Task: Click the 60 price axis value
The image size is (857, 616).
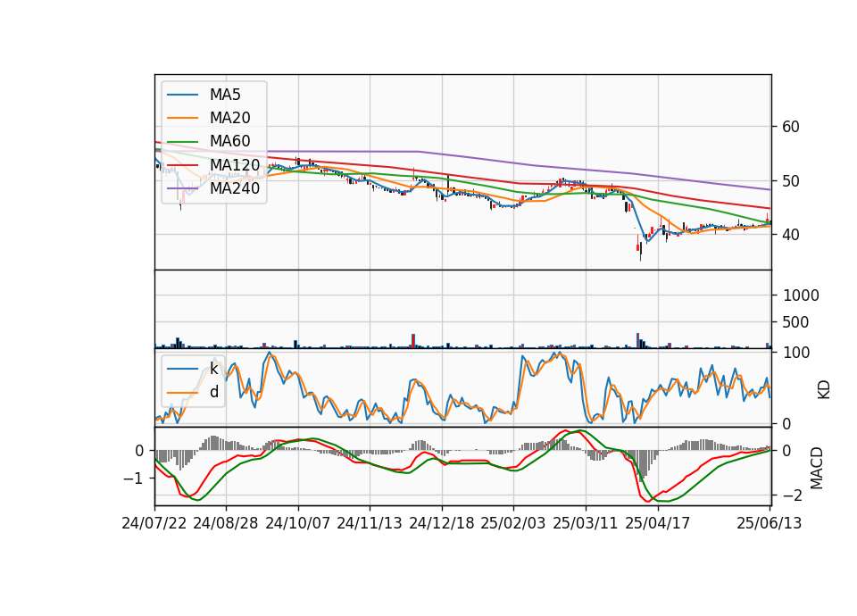Action: pyautogui.click(x=790, y=127)
